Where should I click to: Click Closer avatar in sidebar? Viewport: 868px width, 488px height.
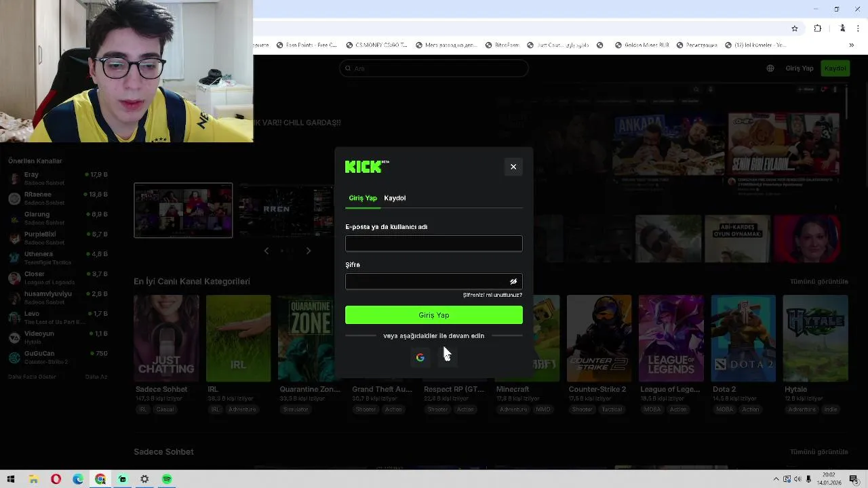point(14,278)
